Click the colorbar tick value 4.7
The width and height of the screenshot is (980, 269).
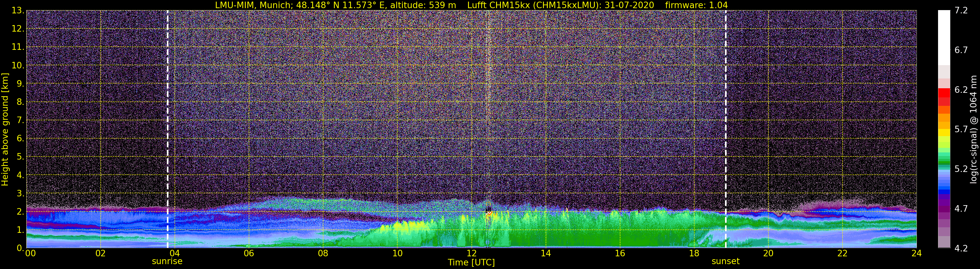click(961, 208)
